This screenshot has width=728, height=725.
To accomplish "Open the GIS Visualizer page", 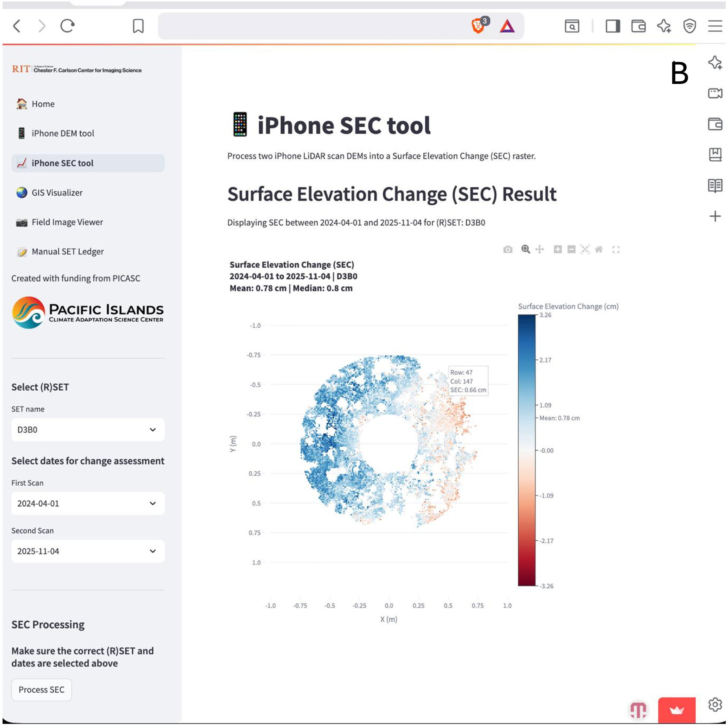I will coord(57,192).
